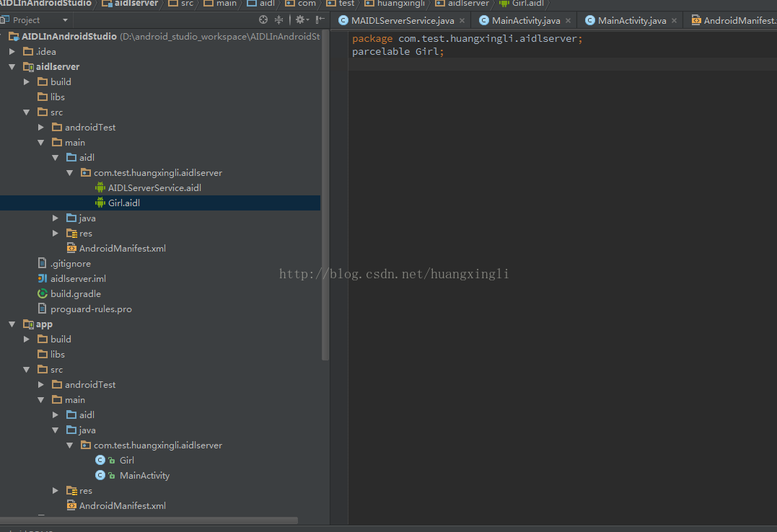Close the MAIDLServerService.java tab
The width and height of the screenshot is (777, 532).
coord(462,20)
